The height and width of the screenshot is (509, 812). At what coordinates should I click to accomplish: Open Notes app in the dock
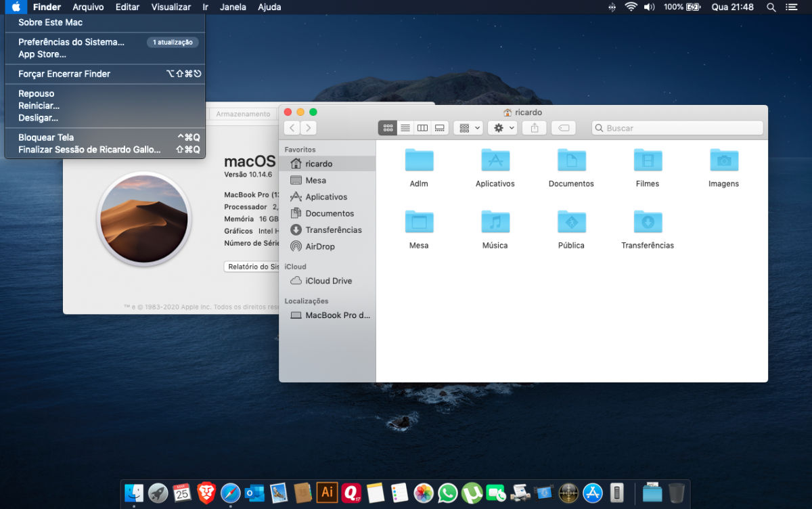click(376, 493)
